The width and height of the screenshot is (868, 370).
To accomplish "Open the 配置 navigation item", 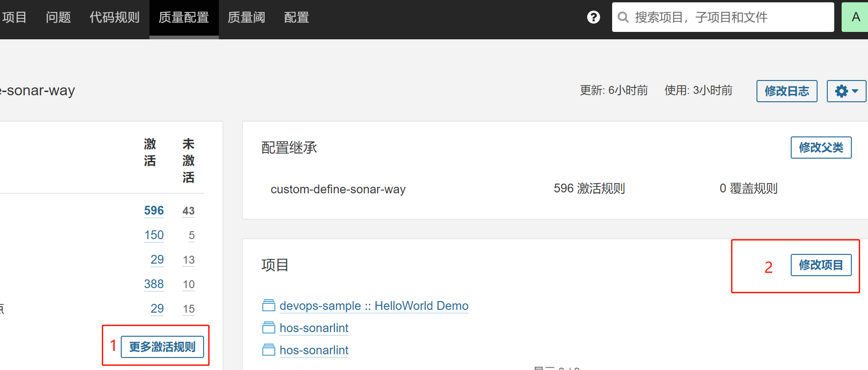I will point(296,18).
